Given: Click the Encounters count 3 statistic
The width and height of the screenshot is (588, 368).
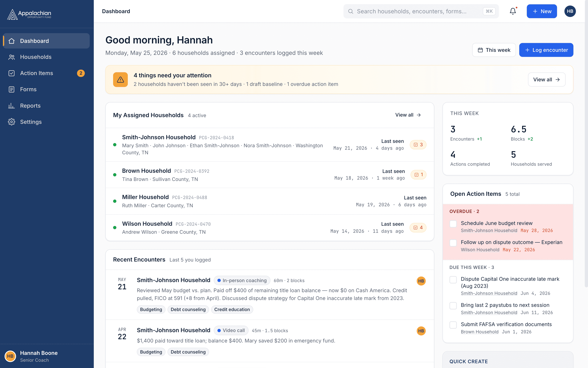Looking at the screenshot, I should point(466,133).
